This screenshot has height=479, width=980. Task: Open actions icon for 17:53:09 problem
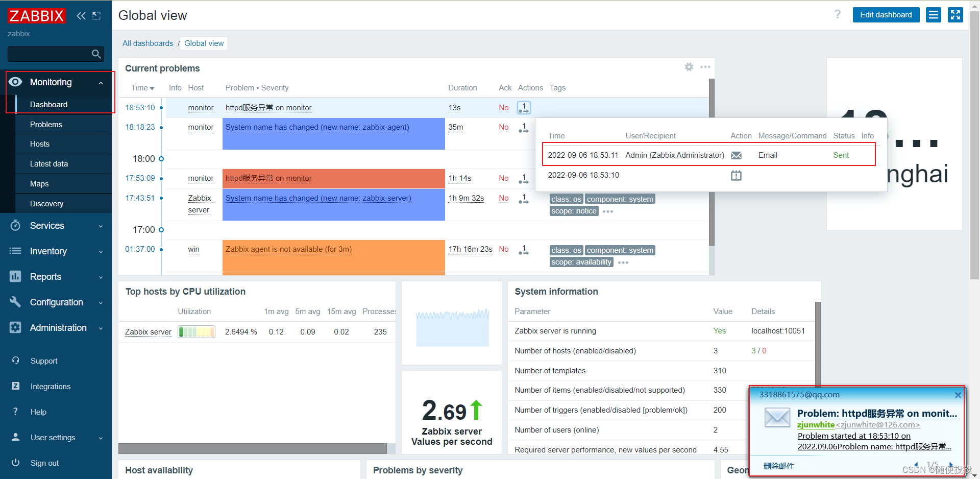point(524,179)
